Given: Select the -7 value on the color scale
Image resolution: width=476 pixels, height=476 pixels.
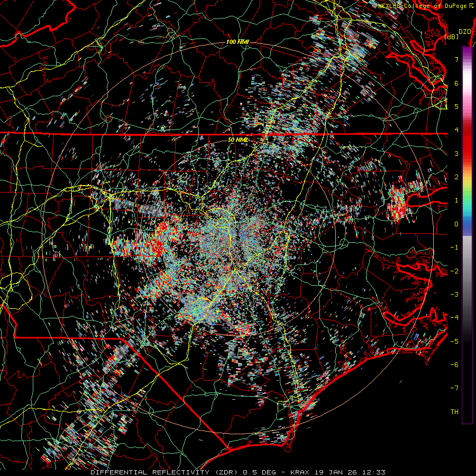Looking at the screenshot, I should [454, 388].
